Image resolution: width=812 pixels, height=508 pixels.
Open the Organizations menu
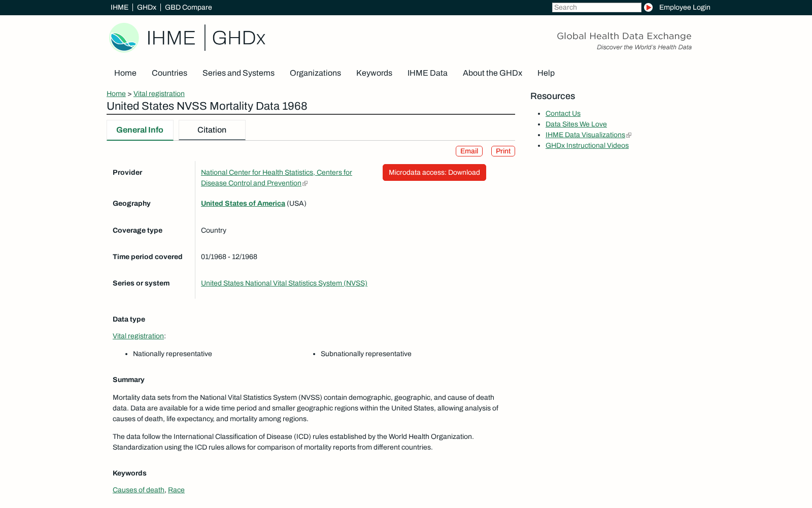pos(315,73)
